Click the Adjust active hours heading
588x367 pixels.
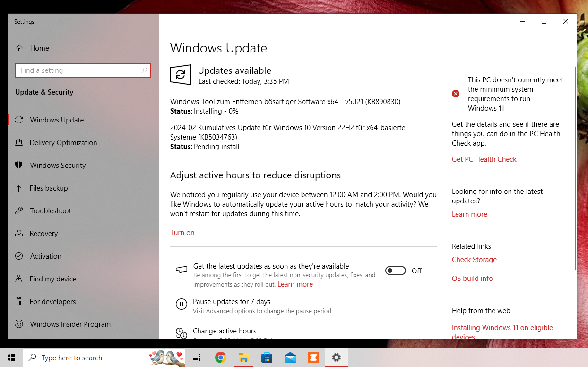[255, 175]
